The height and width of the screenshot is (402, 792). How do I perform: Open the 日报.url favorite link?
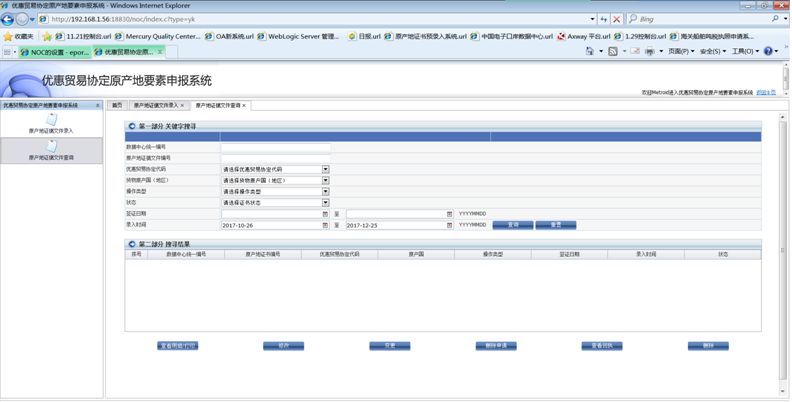pyautogui.click(x=364, y=36)
